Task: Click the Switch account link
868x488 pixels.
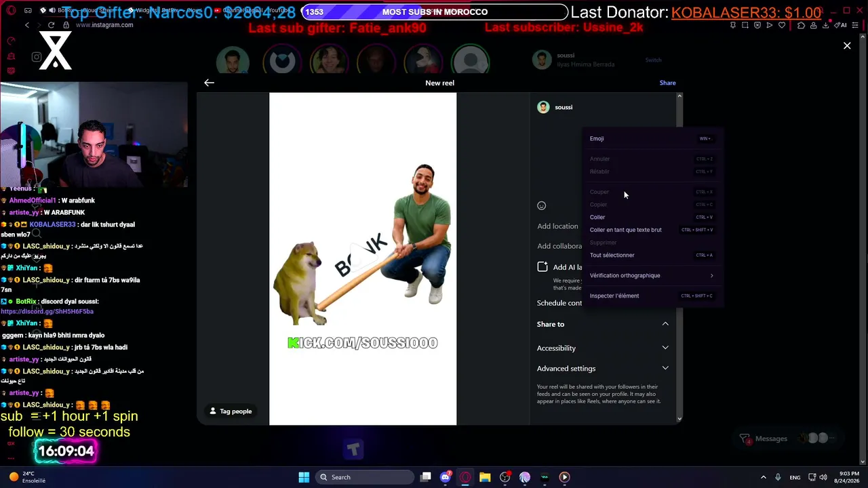Action: pyautogui.click(x=653, y=60)
